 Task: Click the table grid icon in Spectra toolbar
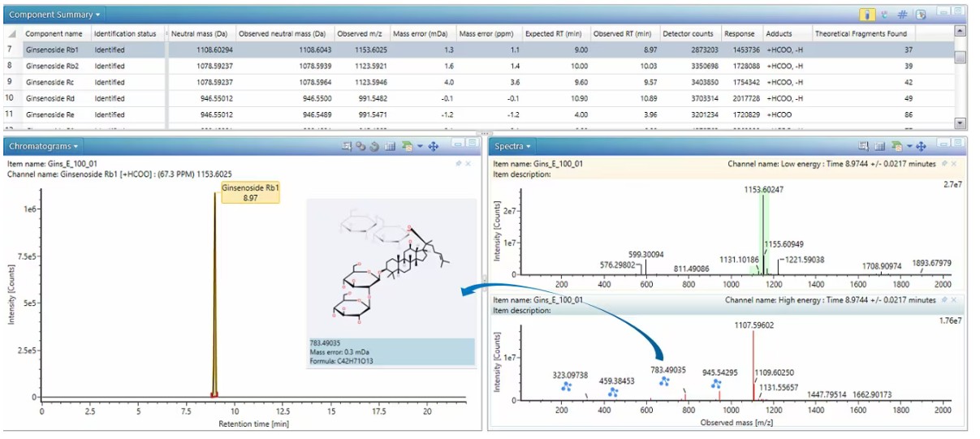(879, 146)
